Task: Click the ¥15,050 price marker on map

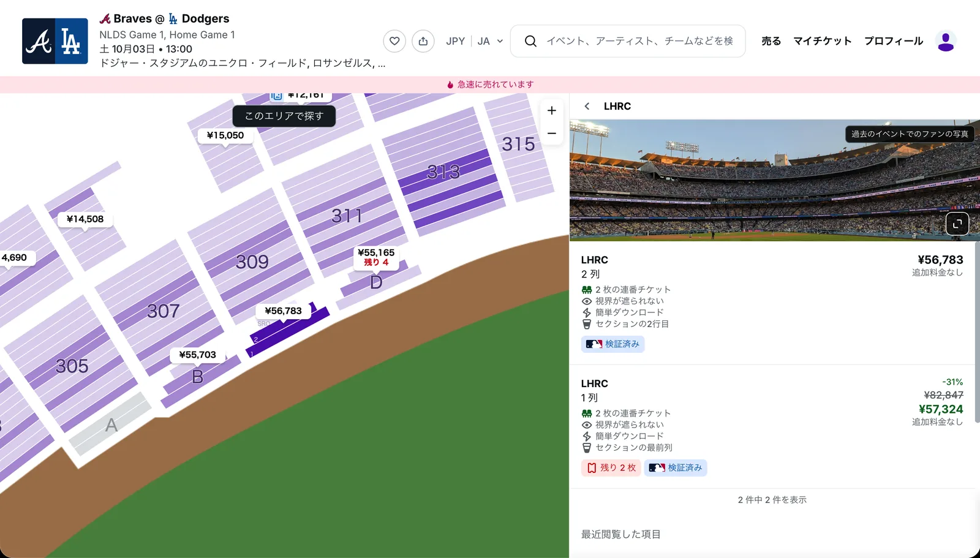Action: (x=225, y=135)
